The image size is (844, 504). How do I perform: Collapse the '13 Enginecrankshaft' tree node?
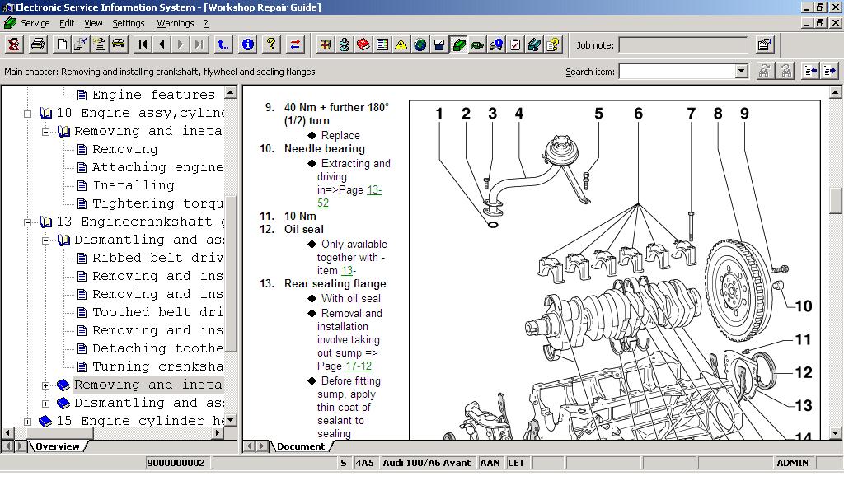coord(28,222)
